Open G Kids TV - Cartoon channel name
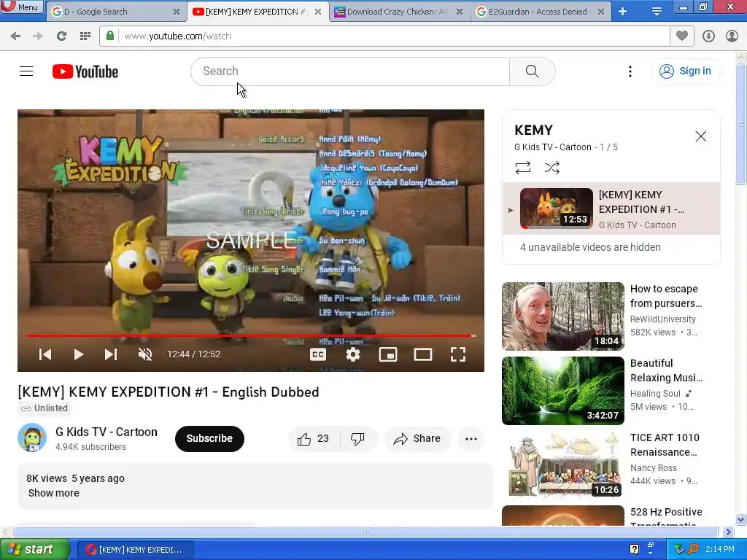 coord(107,432)
